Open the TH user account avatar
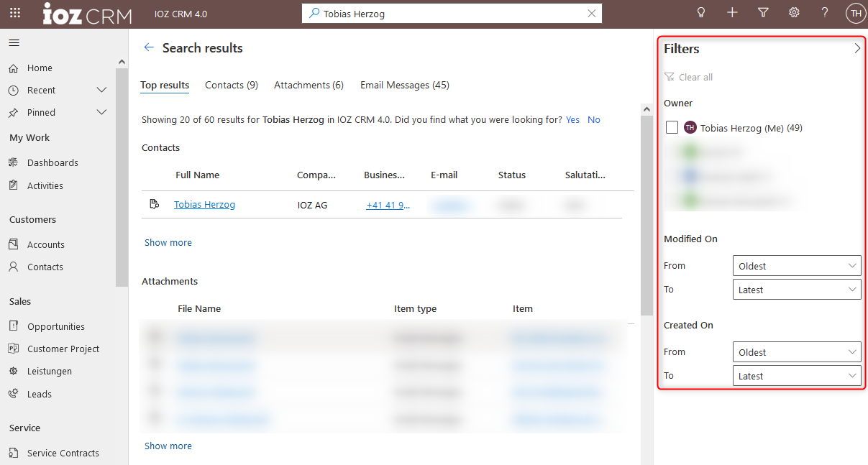 856,13
